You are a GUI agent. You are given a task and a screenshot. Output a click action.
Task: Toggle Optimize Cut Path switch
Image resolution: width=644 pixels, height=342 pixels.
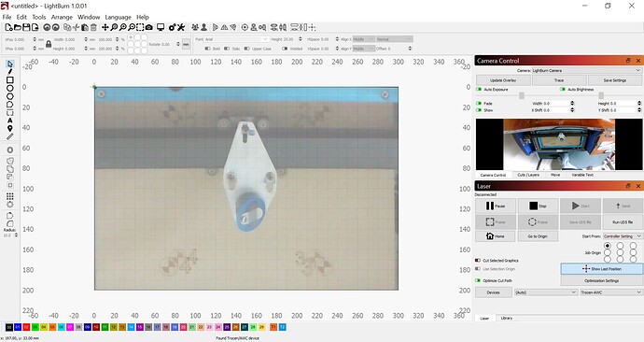[478, 280]
